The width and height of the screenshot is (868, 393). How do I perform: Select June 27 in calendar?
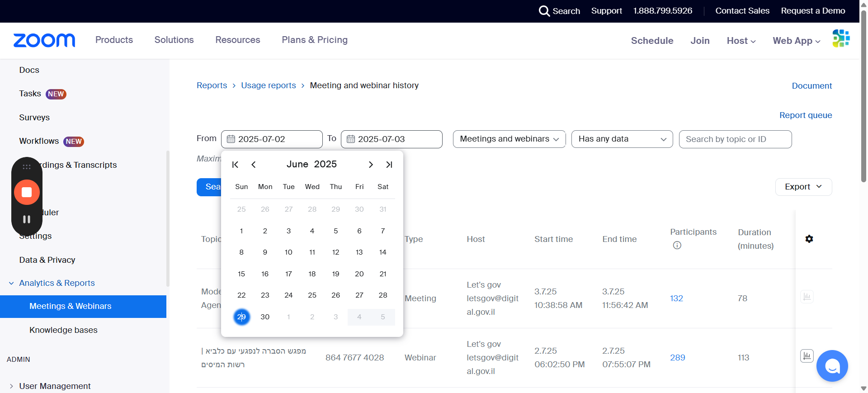tap(359, 295)
